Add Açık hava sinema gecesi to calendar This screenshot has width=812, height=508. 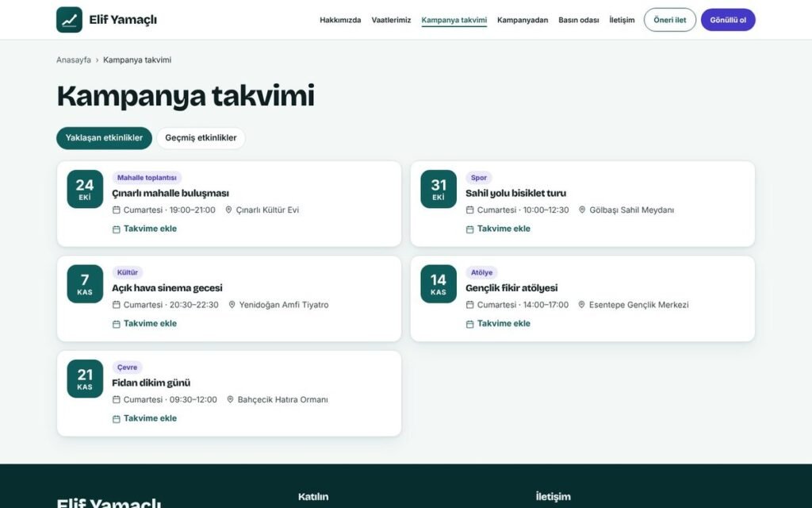[145, 324]
